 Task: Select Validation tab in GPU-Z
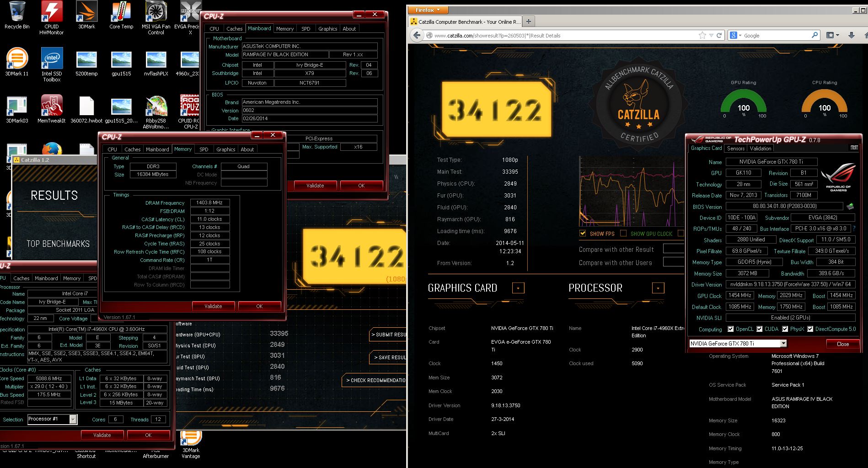[761, 149]
